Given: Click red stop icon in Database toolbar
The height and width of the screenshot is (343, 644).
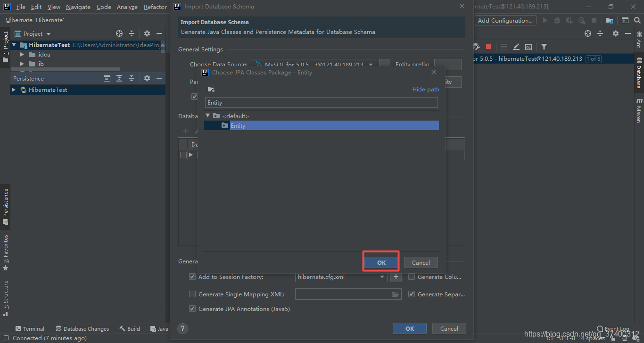Looking at the screenshot, I should (488, 47).
